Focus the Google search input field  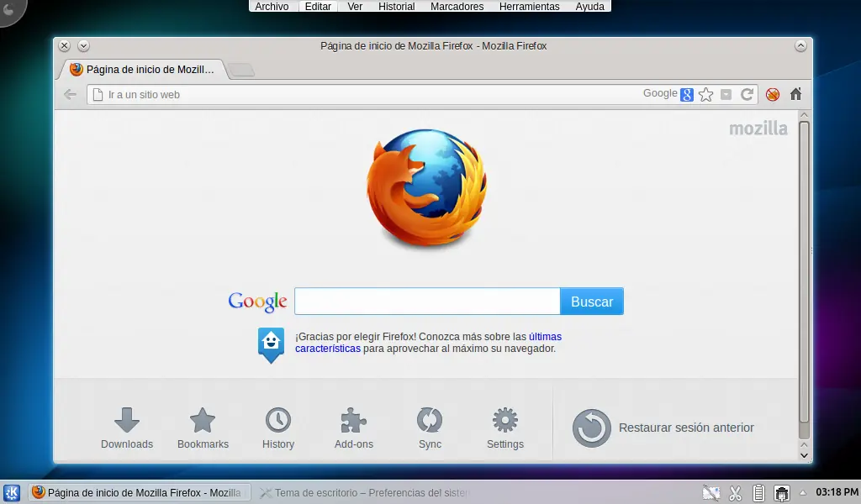(427, 301)
